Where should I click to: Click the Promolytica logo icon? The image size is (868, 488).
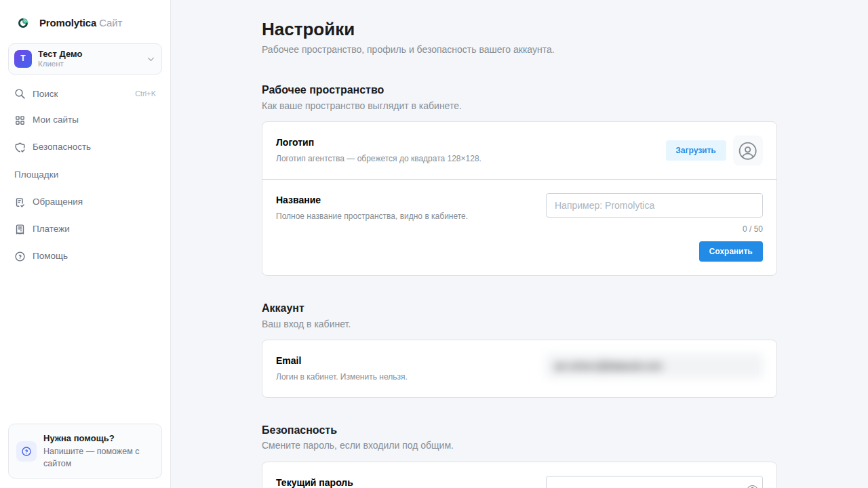[23, 23]
